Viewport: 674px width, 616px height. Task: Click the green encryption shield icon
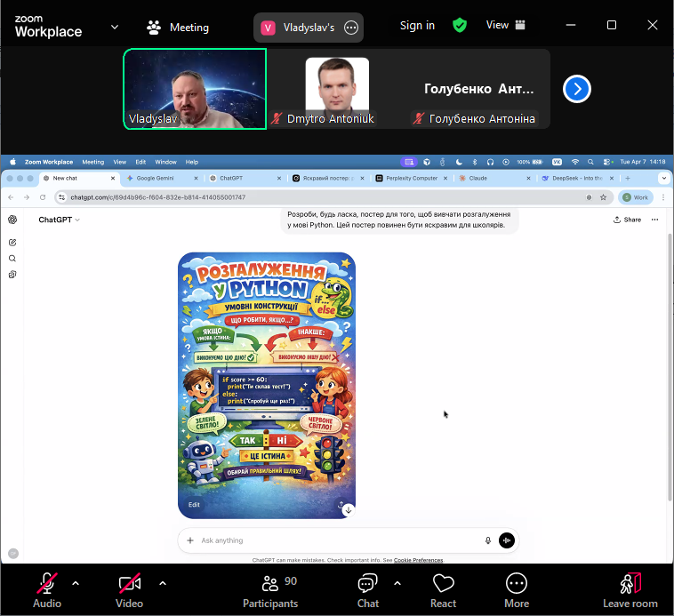[460, 26]
